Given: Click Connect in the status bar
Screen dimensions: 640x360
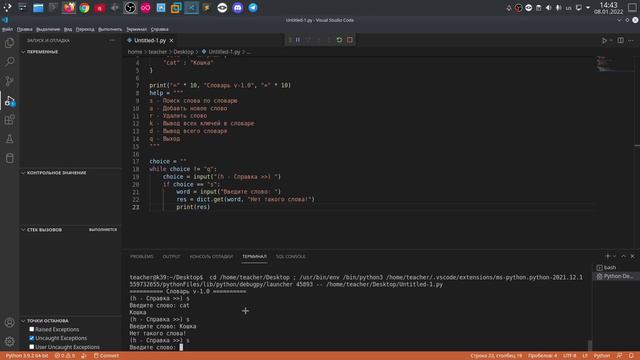Looking at the screenshot, I should pos(107,356).
